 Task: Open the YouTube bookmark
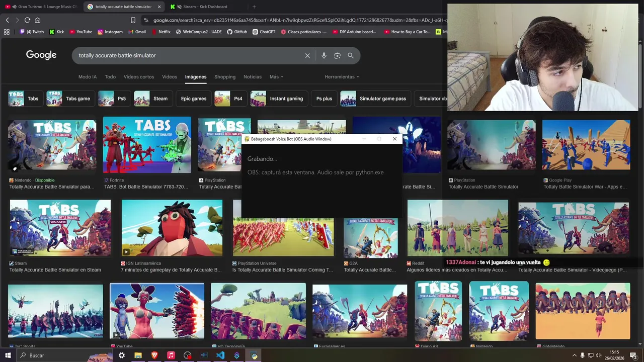pyautogui.click(x=81, y=32)
